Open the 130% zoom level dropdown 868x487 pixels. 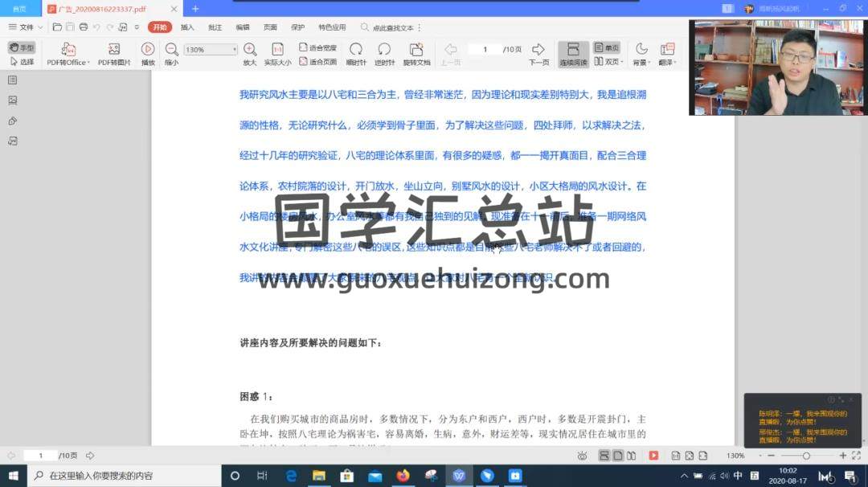pos(211,50)
